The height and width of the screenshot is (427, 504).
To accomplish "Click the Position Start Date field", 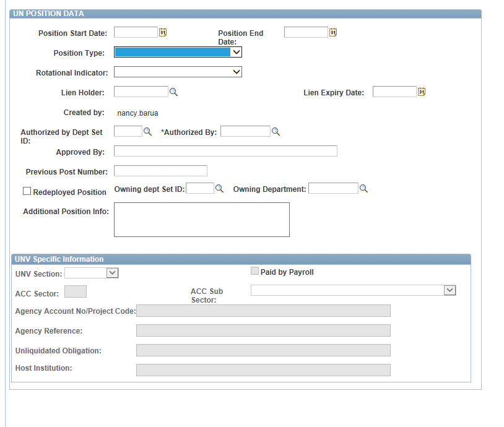I will coord(136,32).
